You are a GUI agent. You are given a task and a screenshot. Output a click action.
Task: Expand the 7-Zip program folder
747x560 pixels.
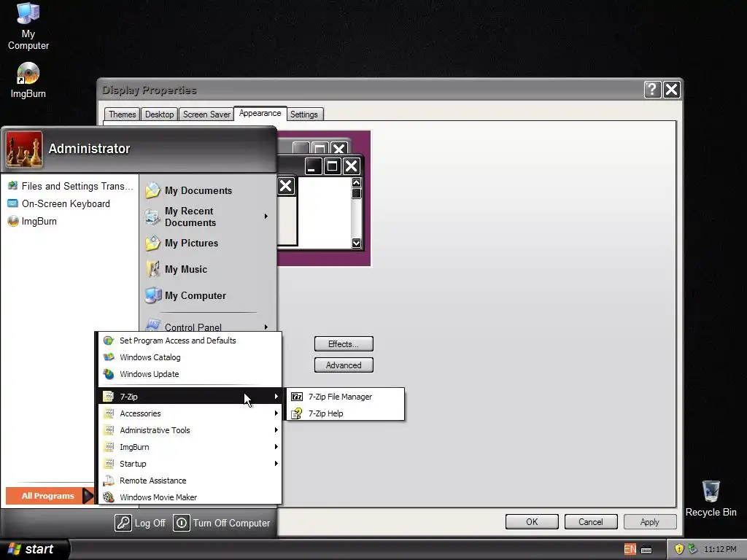pyautogui.click(x=190, y=397)
